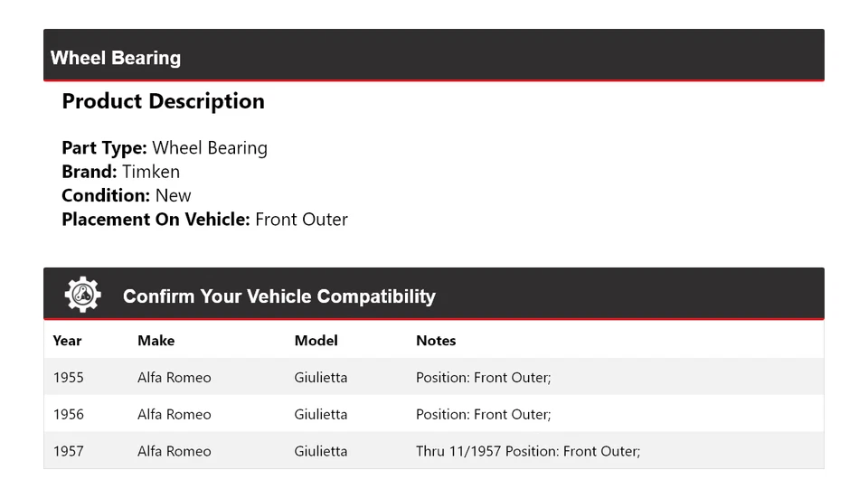Click Alfa Romeo in the 1955 row
868x498 pixels.
click(174, 378)
